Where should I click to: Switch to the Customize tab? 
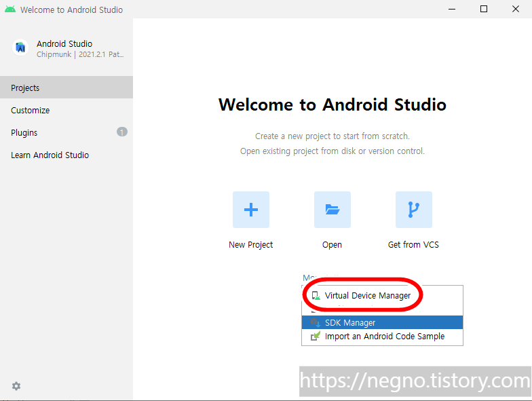[66, 110]
